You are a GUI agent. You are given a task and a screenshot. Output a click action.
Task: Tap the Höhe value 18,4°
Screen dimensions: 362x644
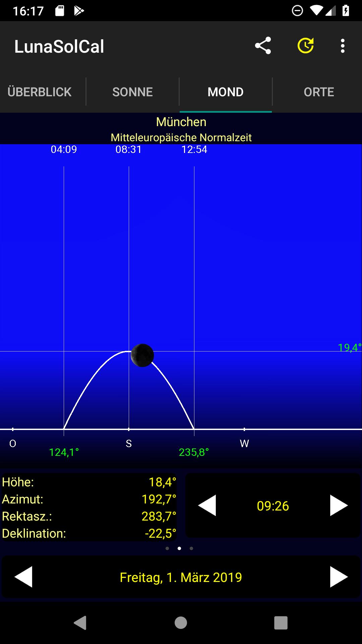tap(162, 482)
